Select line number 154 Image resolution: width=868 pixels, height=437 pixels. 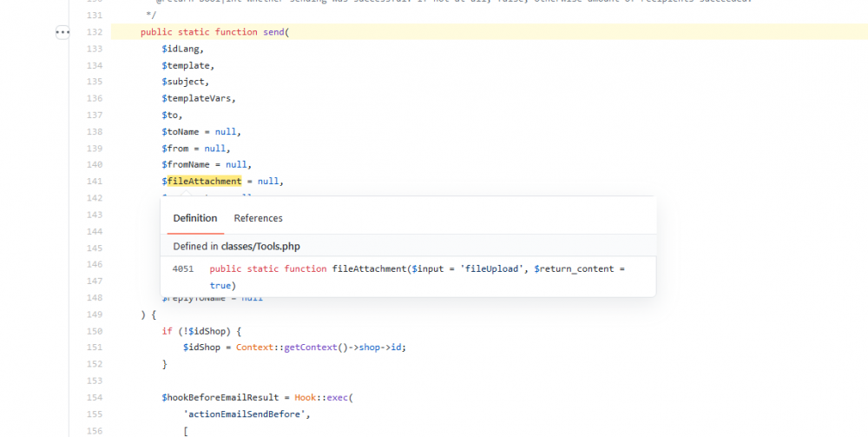click(95, 397)
